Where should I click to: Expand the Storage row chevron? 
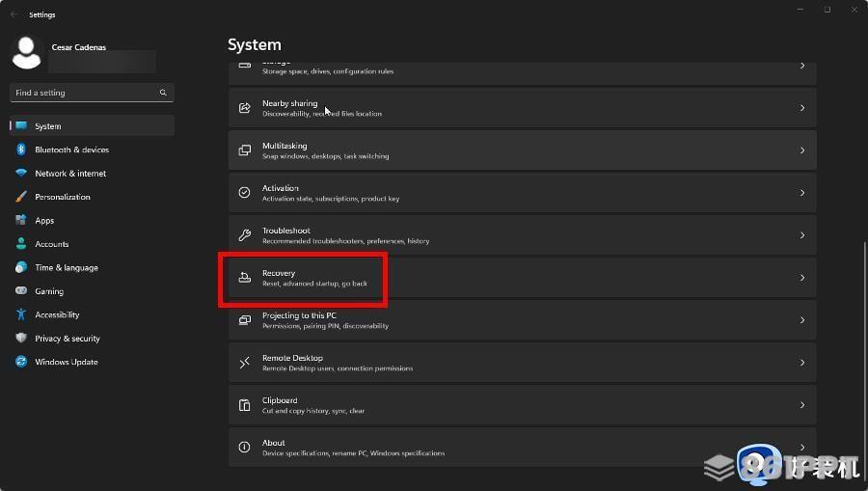802,66
